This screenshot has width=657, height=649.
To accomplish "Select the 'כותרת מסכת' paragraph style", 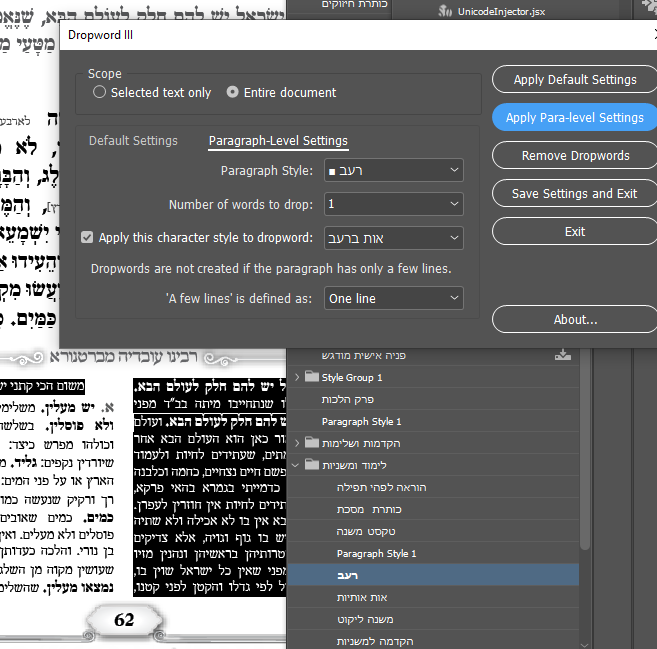I will point(433,509).
